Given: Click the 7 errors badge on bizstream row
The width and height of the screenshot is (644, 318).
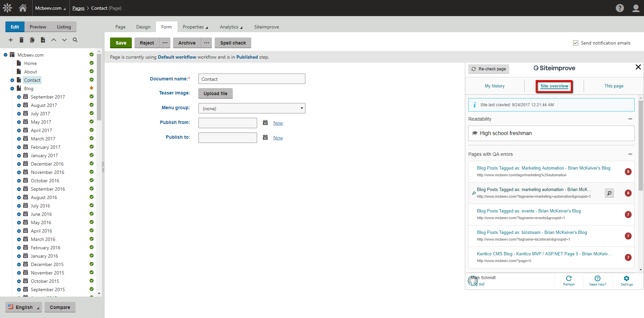Looking at the screenshot, I should point(628,236).
